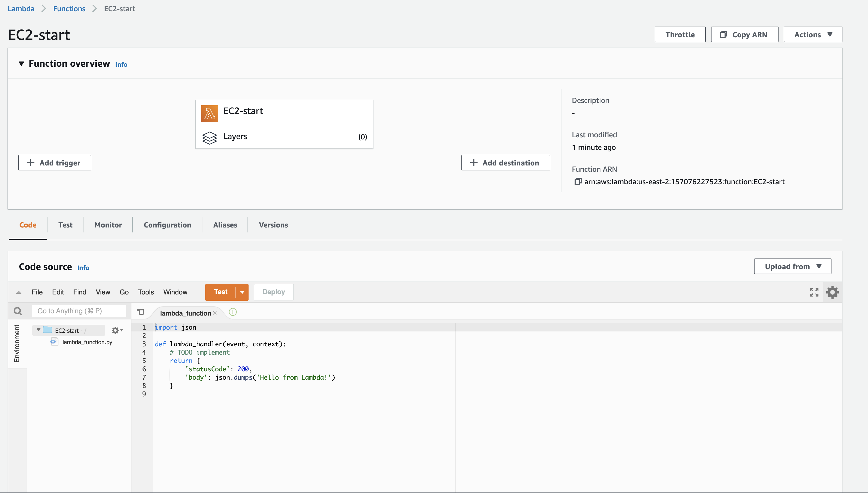868x493 pixels.
Task: Click the search magnifier icon
Action: click(18, 311)
